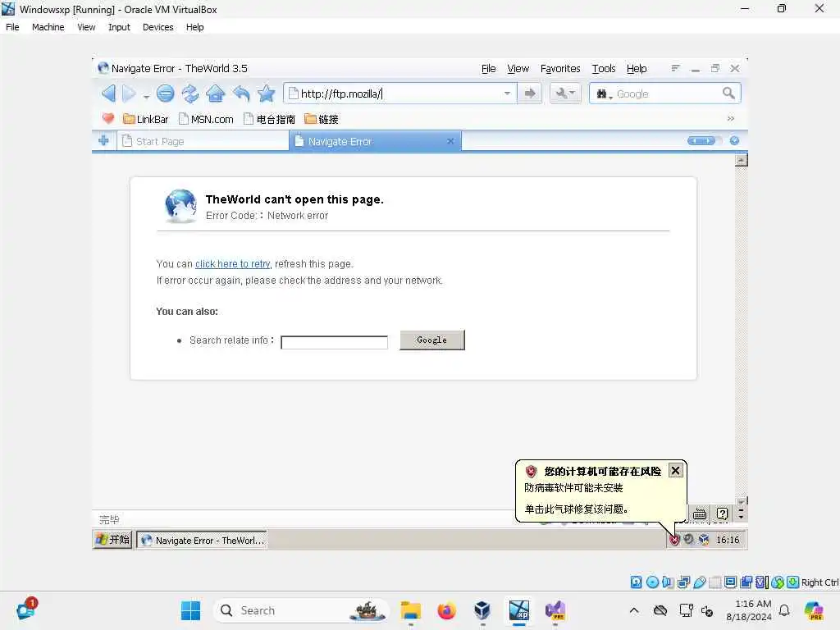The width and height of the screenshot is (840, 630).
Task: Switch to the Start Page tab
Action: coord(203,141)
